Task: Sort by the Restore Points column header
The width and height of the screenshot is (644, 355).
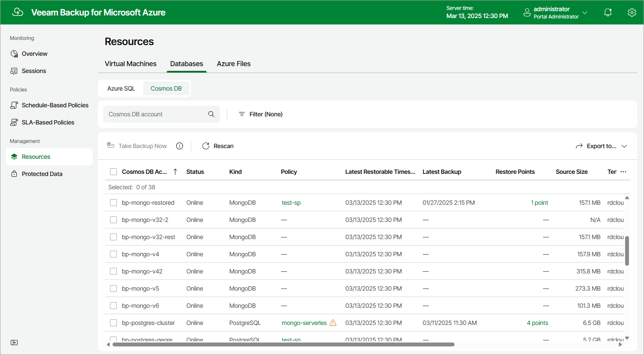Action: [x=515, y=172]
